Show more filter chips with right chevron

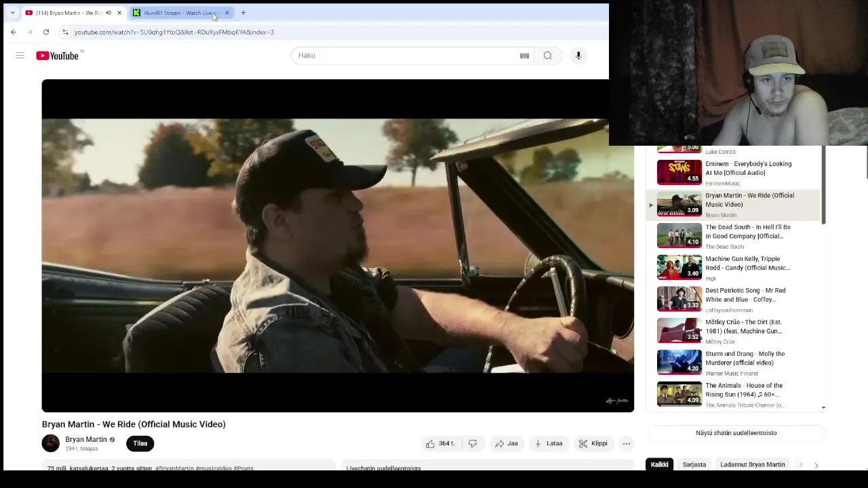pos(816,465)
